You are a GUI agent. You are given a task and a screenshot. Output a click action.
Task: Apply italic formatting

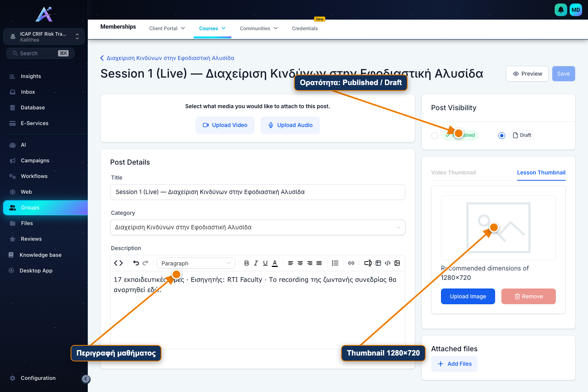[256, 263]
